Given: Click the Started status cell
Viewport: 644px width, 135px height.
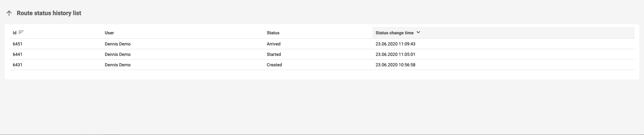Looking at the screenshot, I should click(x=274, y=55).
